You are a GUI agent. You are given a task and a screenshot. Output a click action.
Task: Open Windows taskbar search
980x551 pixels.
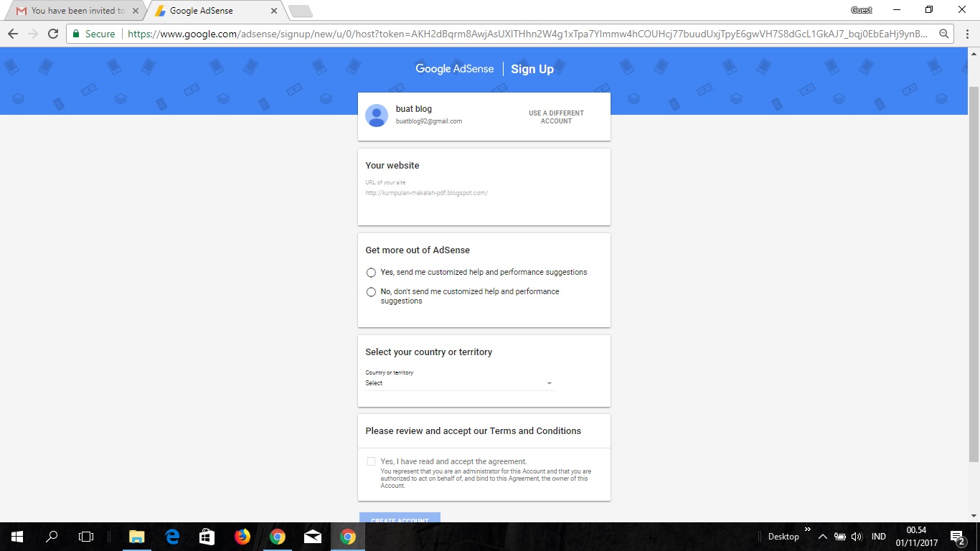tap(52, 537)
